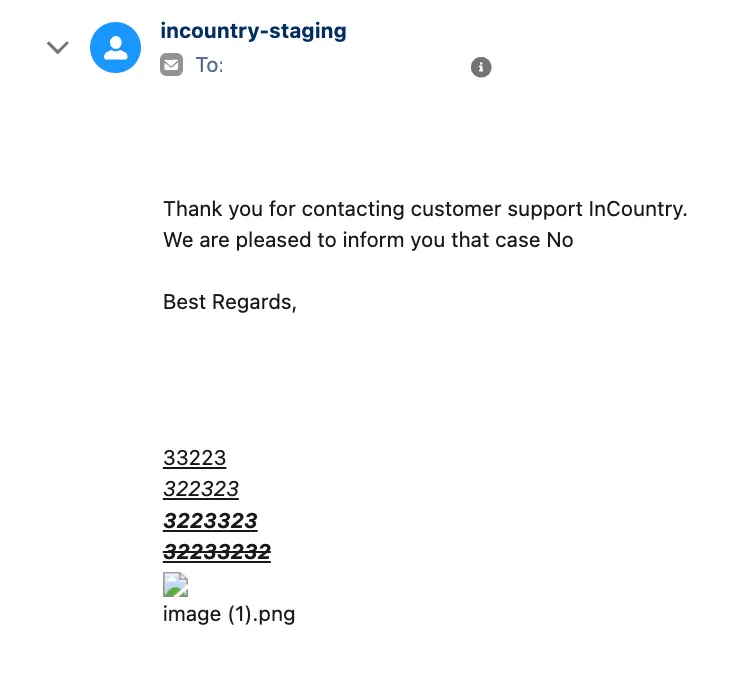Image resolution: width=752 pixels, height=674 pixels.
Task: Open the incountry-staging sender name
Action: pyautogui.click(x=253, y=31)
